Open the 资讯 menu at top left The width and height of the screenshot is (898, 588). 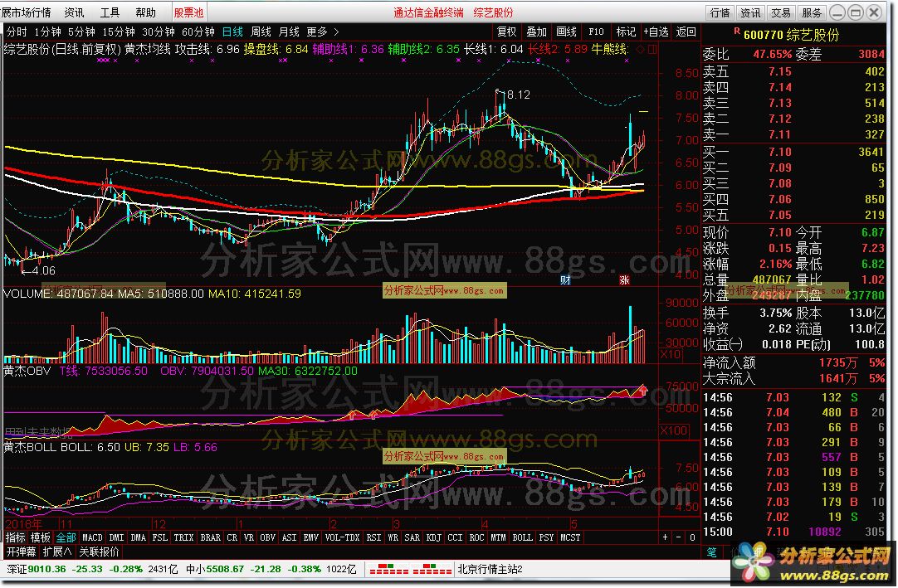click(x=75, y=12)
